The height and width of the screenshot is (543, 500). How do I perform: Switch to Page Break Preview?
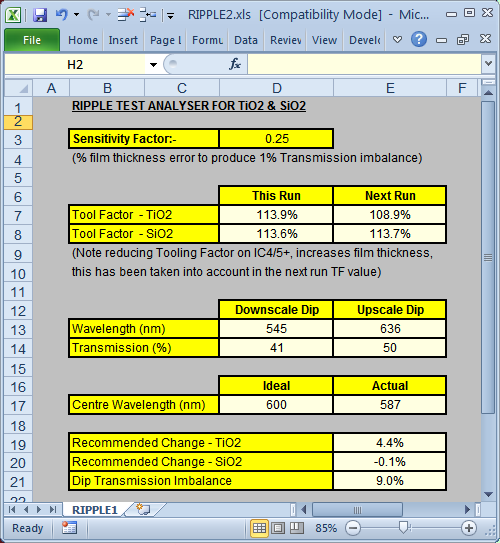(x=296, y=528)
